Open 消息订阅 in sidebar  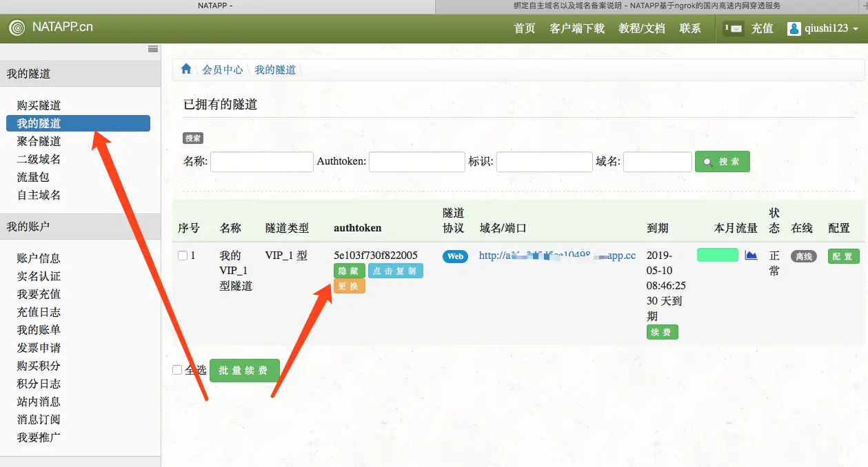coord(39,419)
